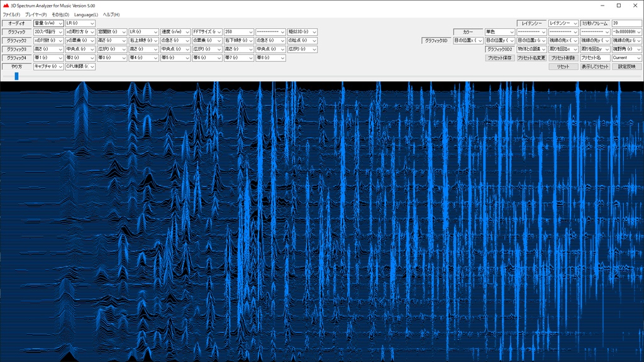The width and height of the screenshot is (644, 362).
Task: Open the 視野角 (r) dropdown
Action: (627, 49)
